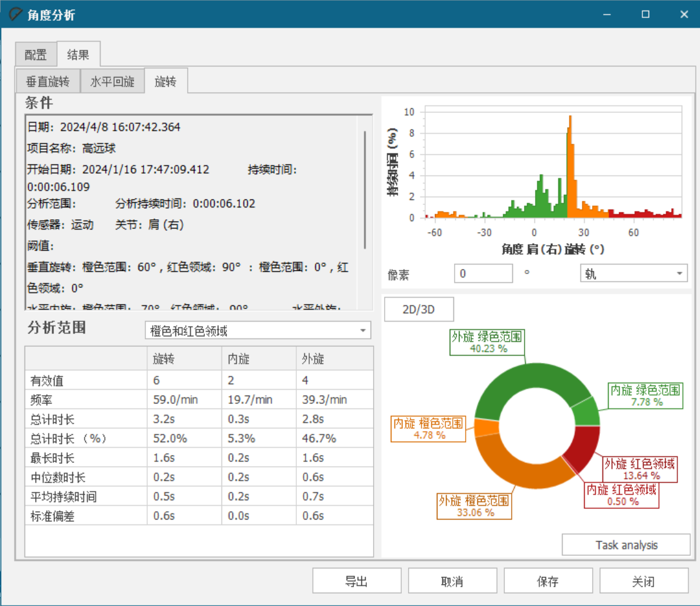Click the 外旋 绿色范围 40.23% donut label

tap(488, 342)
